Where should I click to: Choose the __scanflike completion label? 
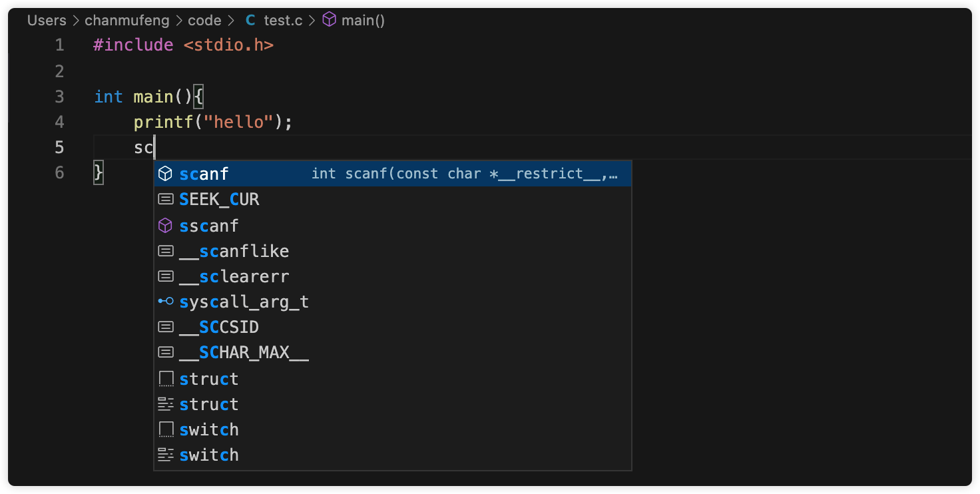(234, 251)
